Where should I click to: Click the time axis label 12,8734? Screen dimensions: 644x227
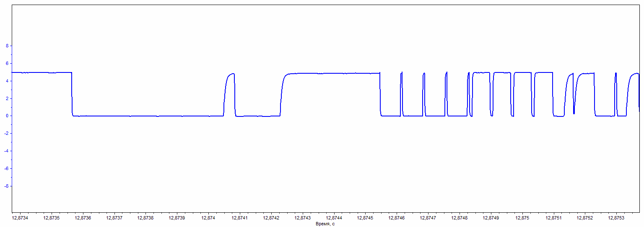pyautogui.click(x=20, y=218)
